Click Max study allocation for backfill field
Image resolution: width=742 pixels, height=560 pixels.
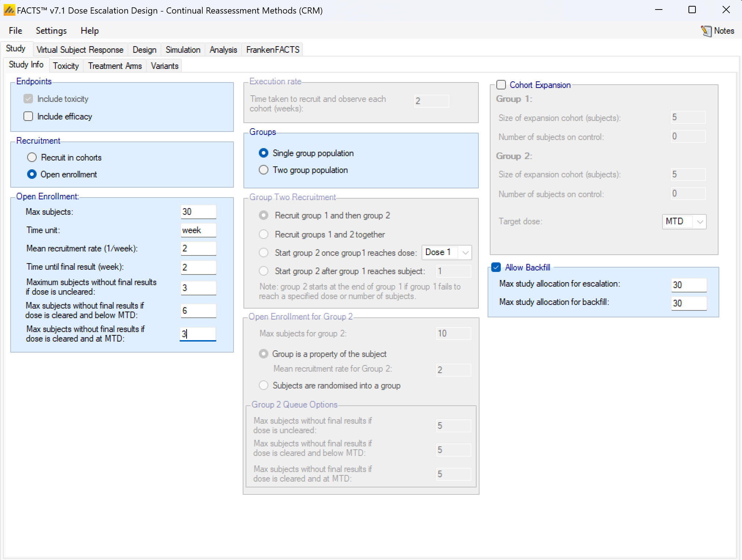(688, 303)
